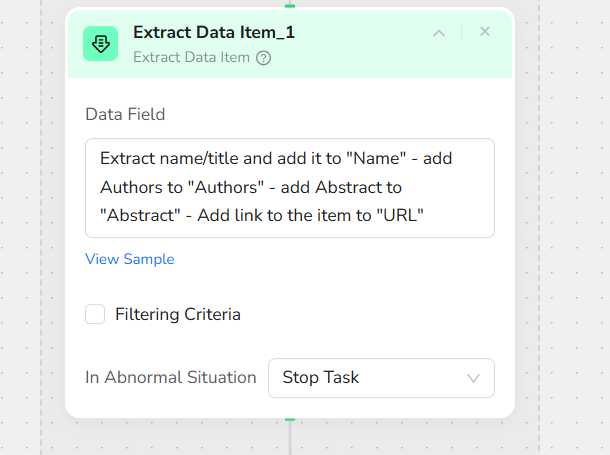Click the connector line below the card

click(290, 438)
